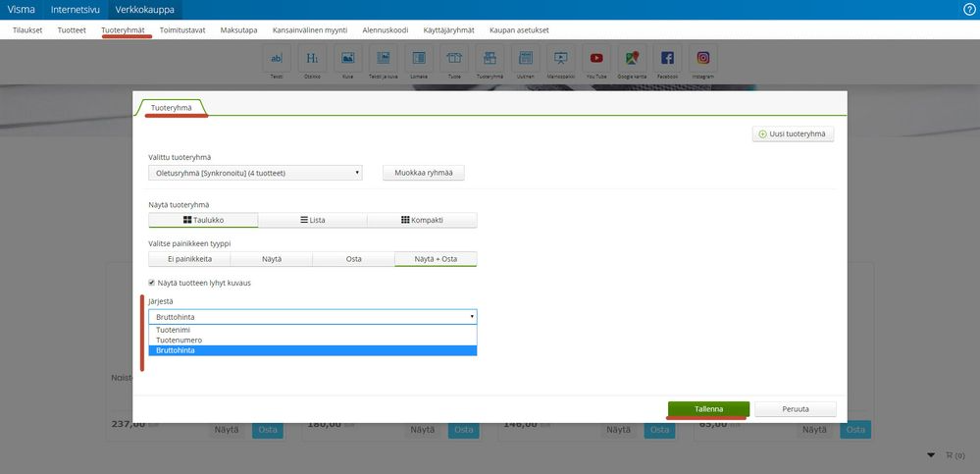Image resolution: width=980 pixels, height=474 pixels.
Task: Open the Visma top menu
Action: (21, 10)
